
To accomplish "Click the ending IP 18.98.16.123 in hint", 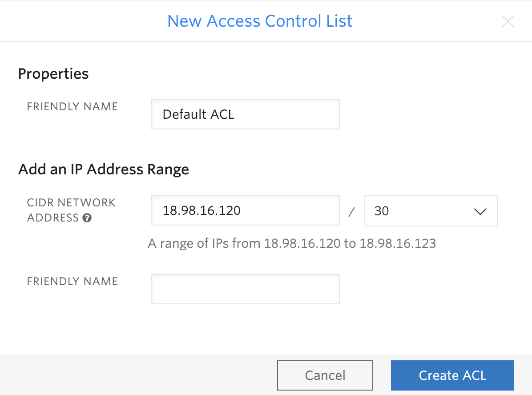I will 398,244.
